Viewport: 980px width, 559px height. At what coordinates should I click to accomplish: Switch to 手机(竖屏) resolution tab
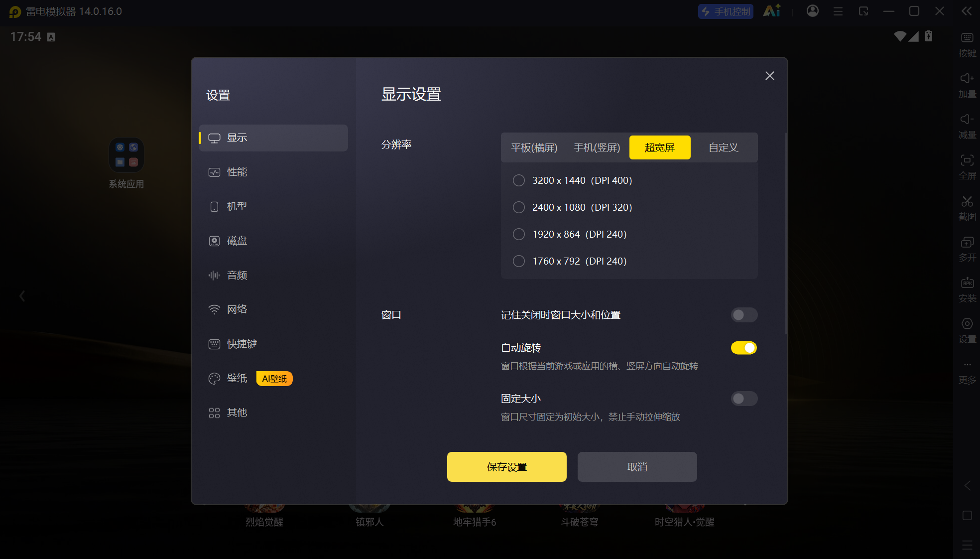tap(597, 147)
